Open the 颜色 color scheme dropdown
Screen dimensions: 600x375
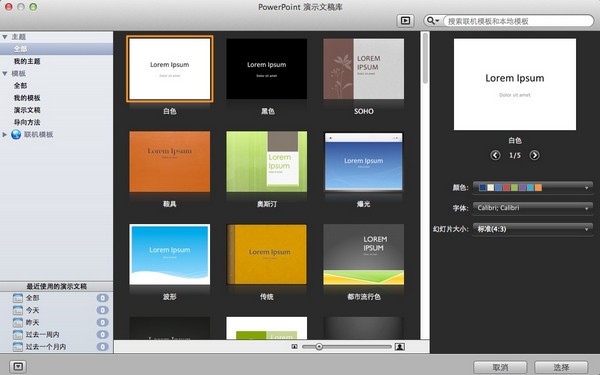click(x=533, y=188)
